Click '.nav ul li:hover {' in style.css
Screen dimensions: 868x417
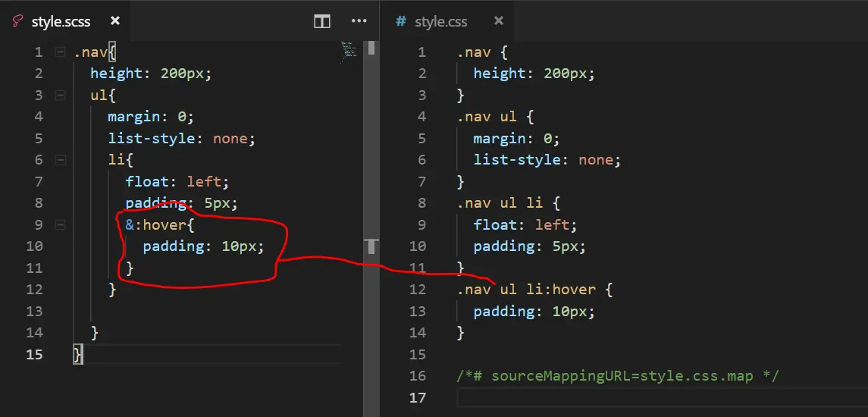coord(534,290)
